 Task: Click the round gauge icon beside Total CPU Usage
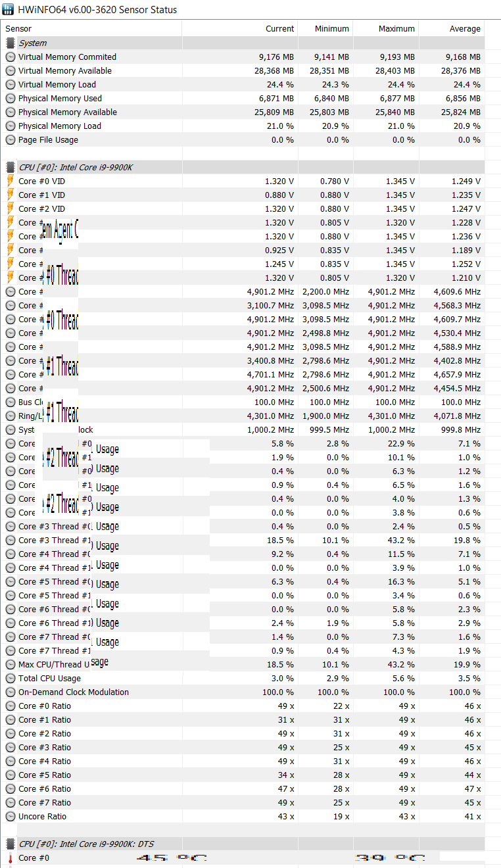pos(11,678)
